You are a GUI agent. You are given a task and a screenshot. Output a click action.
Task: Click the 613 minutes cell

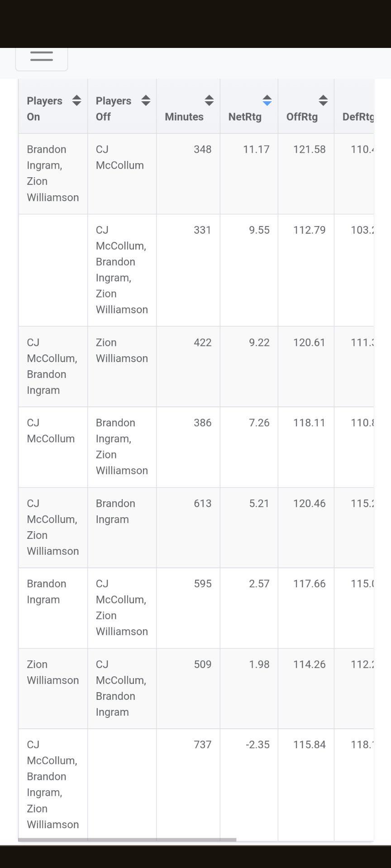point(188,528)
